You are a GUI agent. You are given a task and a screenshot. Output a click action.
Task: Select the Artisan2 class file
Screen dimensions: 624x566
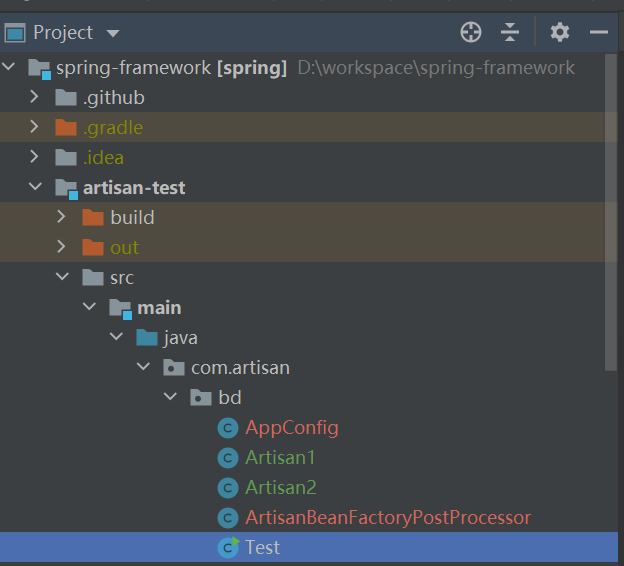280,488
